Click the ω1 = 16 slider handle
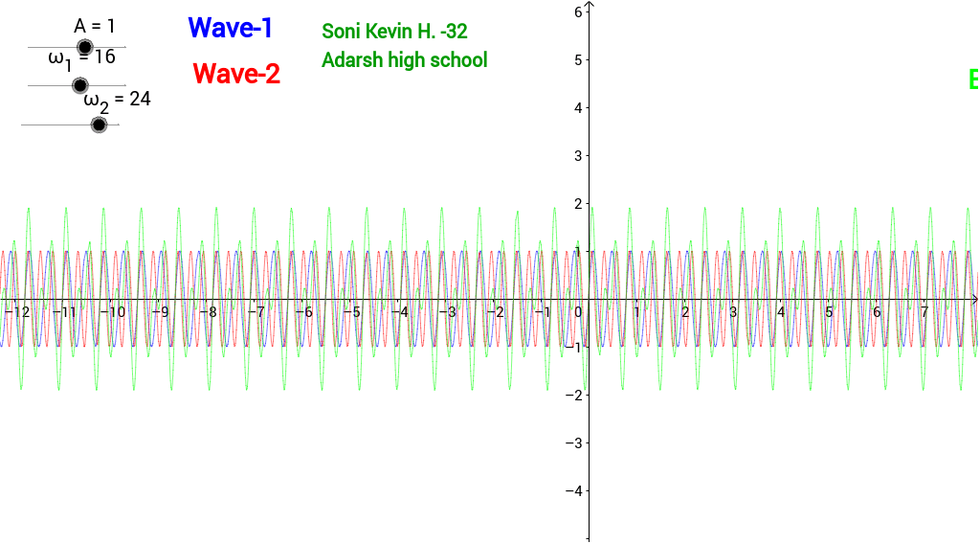This screenshot has height=544, width=980. [x=80, y=85]
